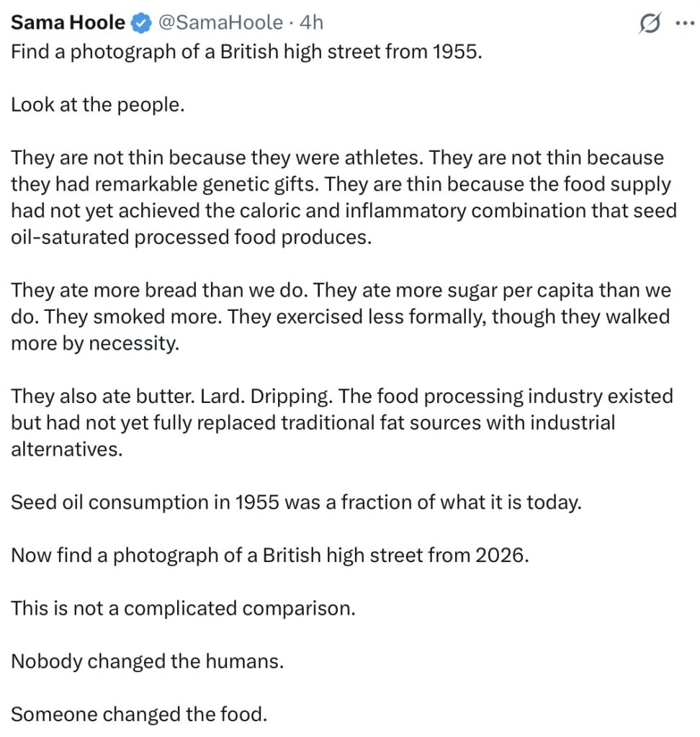Click the blue verified badge

pyautogui.click(x=140, y=24)
